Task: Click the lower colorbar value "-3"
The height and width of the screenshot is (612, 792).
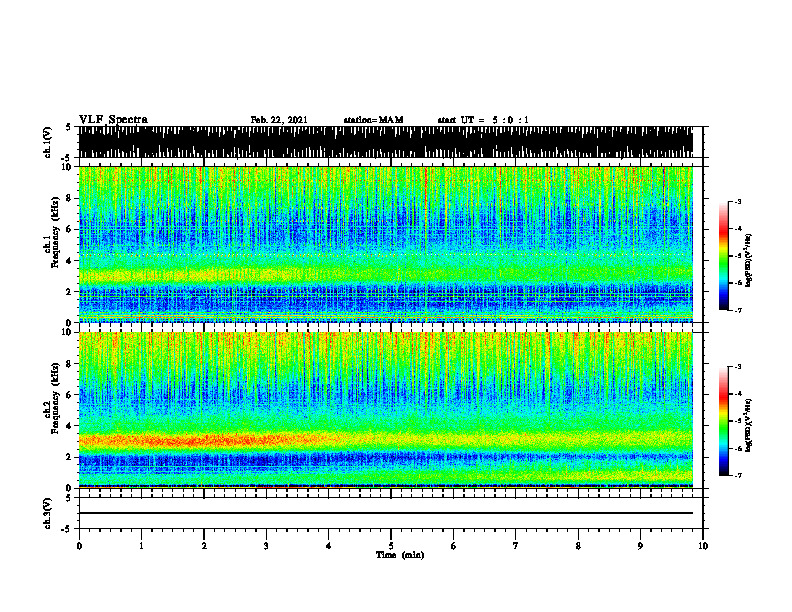Action: pos(738,367)
